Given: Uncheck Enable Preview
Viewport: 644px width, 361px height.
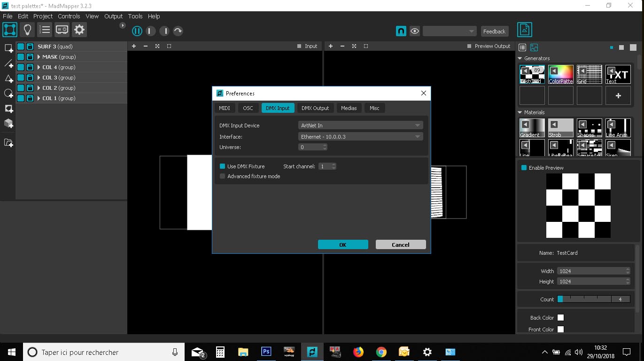Looking at the screenshot, I should pyautogui.click(x=524, y=168).
